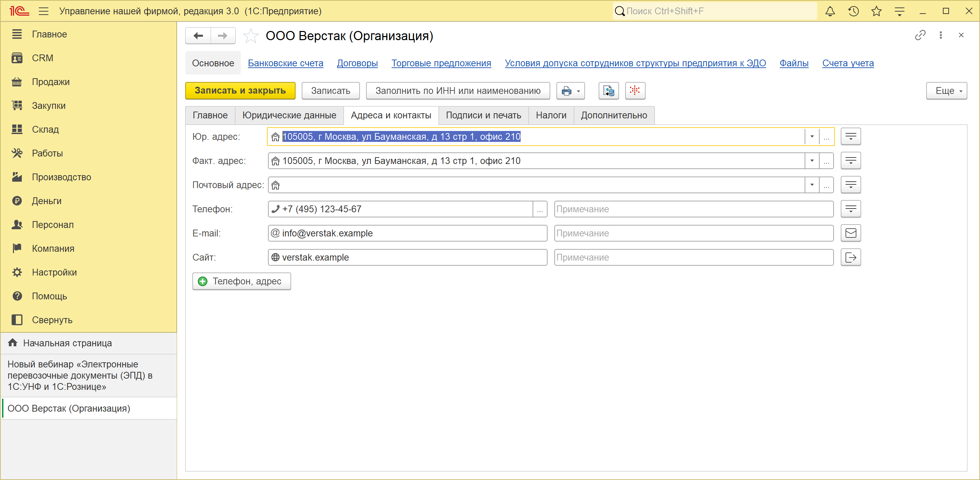
Task: Close the ООО Верстак form with X
Action: pos(961,35)
